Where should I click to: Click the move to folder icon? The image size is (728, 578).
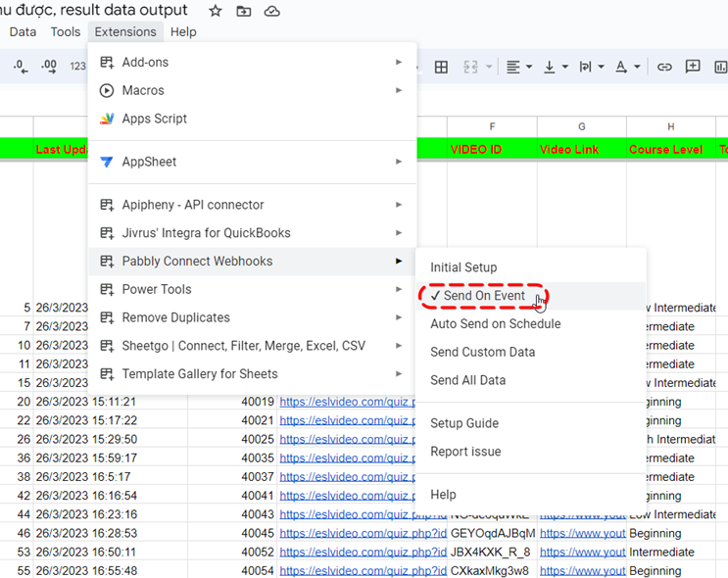pyautogui.click(x=243, y=11)
